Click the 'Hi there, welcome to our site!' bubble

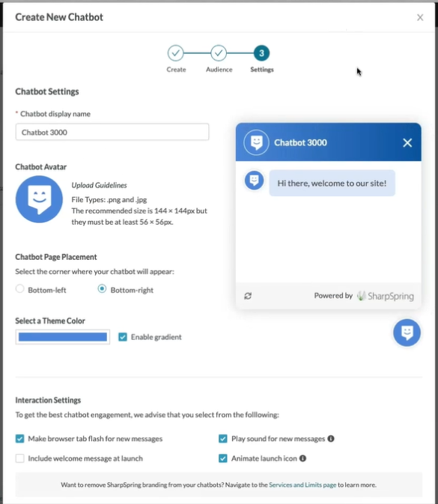(332, 183)
